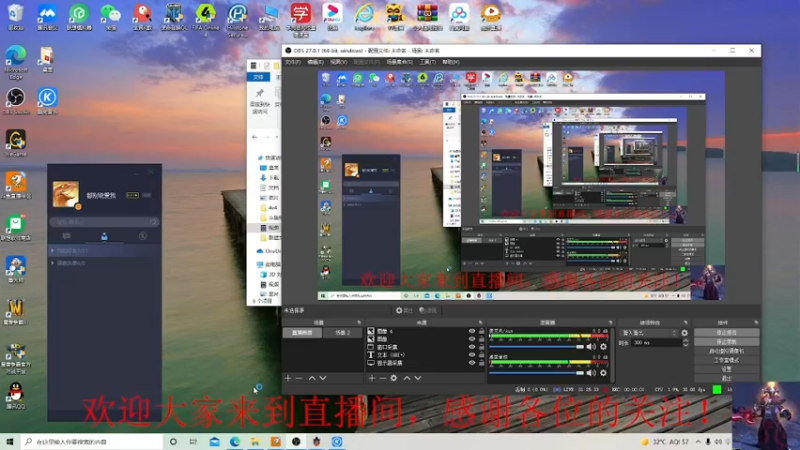The height and width of the screenshot is (450, 800).
Task: Move the selected scene up
Action: pos(312,378)
